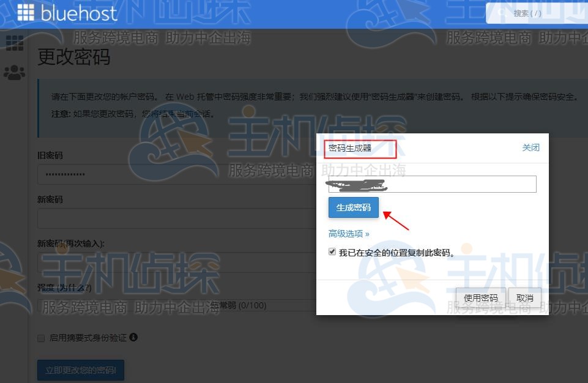The image size is (588, 383).
Task: Click the 生成密码 button
Action: pos(353,207)
